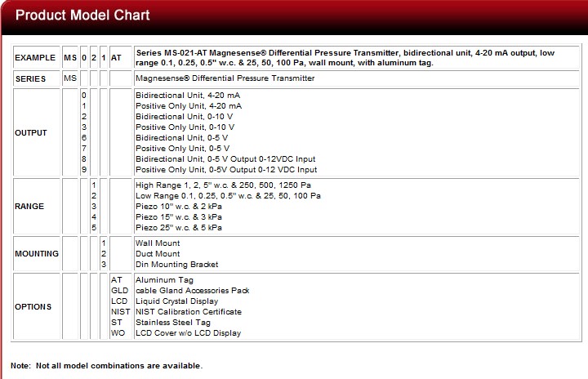This screenshot has height=379, width=588.
Task: Click output code 9 in the OUTPUT row
Action: (x=84, y=170)
